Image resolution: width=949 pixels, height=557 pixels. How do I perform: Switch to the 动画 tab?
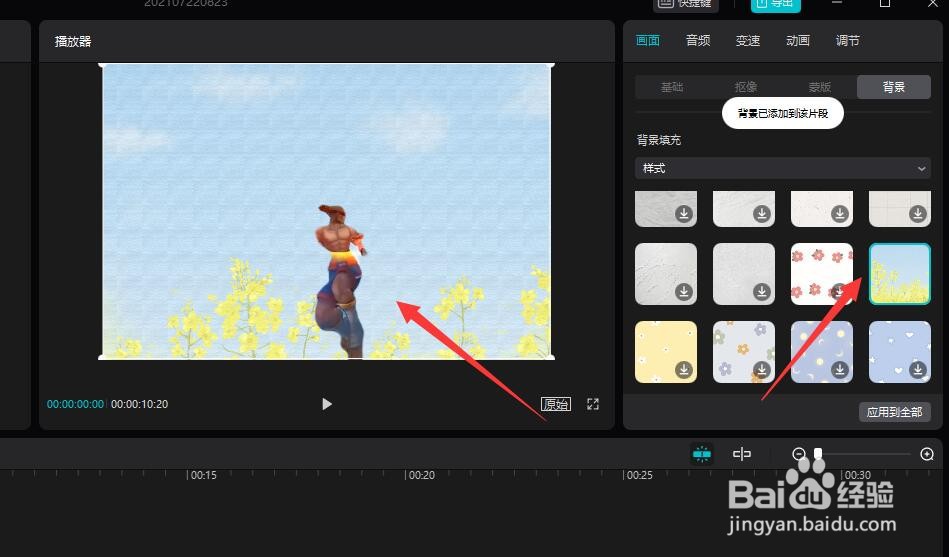pos(798,41)
